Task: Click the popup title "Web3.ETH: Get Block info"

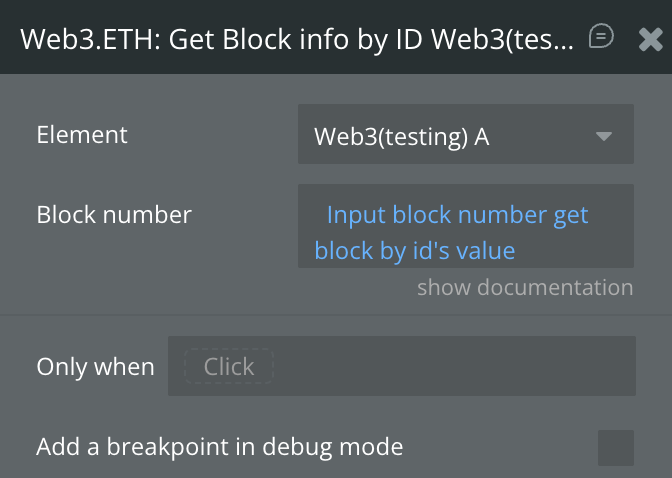Action: [200, 39]
